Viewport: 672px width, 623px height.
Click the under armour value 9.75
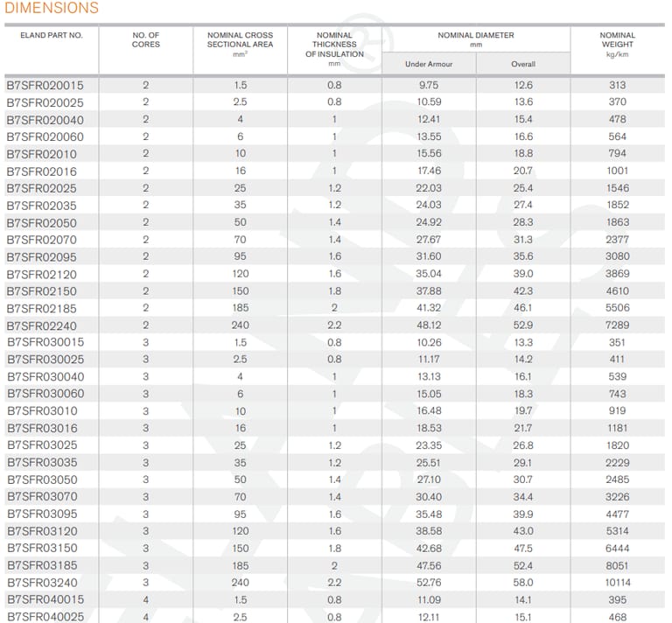(x=429, y=86)
